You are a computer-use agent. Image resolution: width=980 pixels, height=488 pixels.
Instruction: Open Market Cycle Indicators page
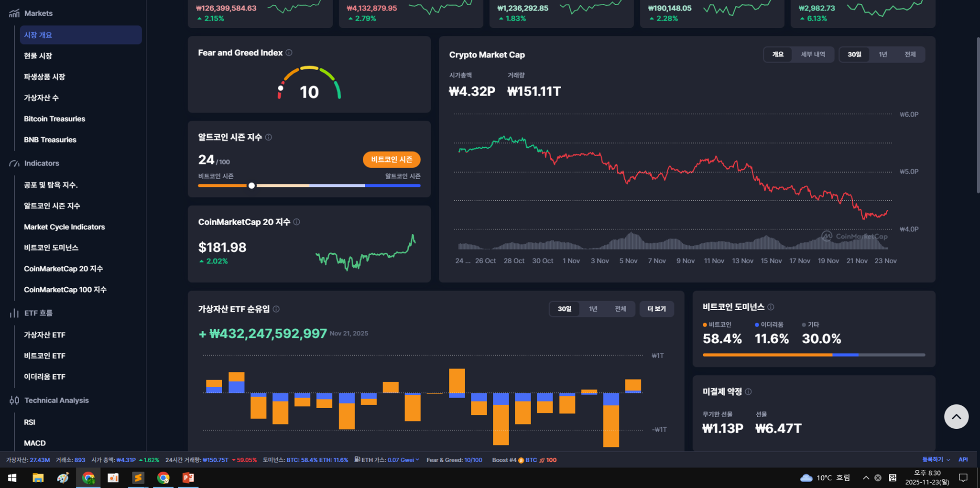point(65,227)
